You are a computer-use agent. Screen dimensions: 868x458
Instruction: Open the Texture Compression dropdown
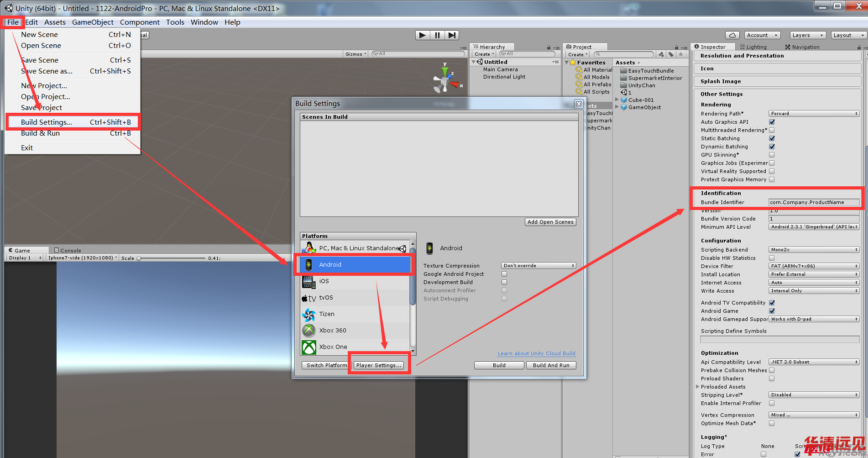pos(539,266)
